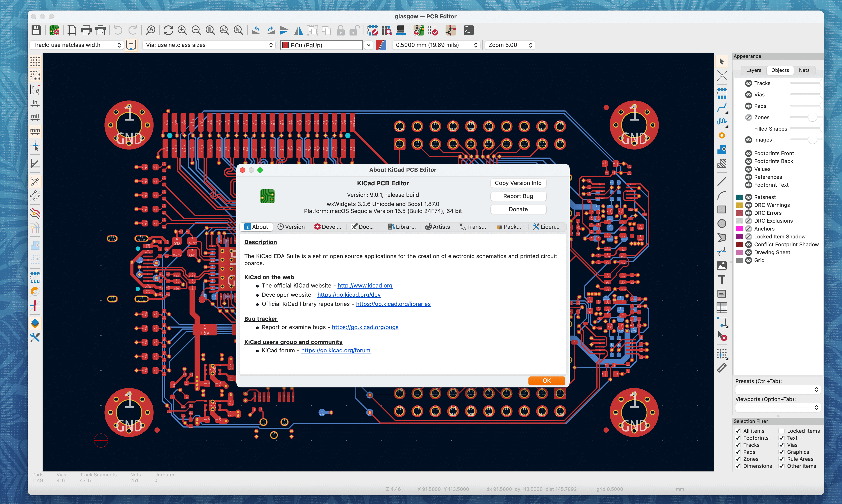Open the Scripting console icon
Image resolution: width=842 pixels, height=504 pixels.
coord(469,30)
